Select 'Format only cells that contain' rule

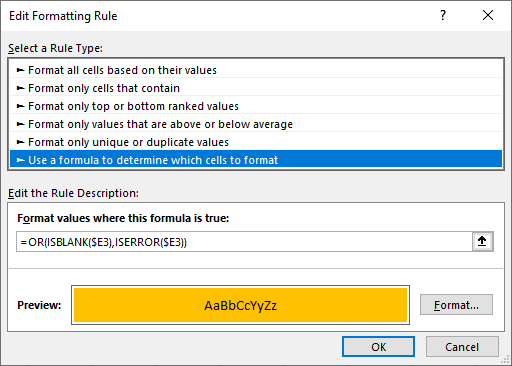[x=256, y=88]
